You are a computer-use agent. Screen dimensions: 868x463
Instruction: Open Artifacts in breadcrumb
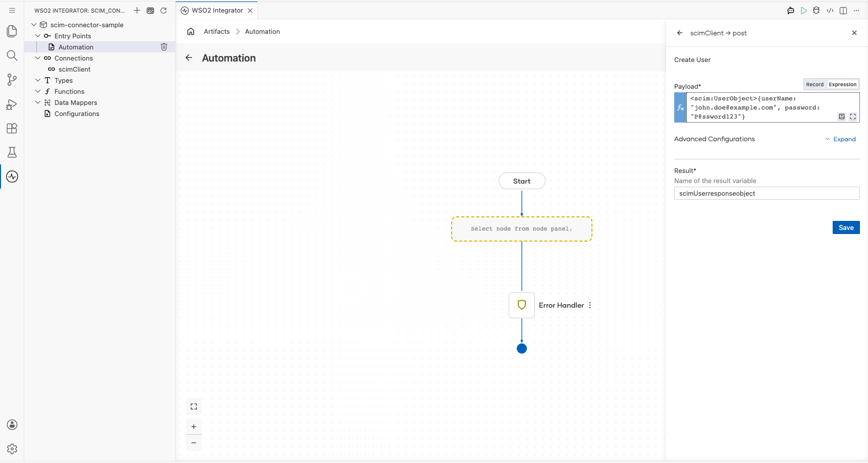coord(216,31)
